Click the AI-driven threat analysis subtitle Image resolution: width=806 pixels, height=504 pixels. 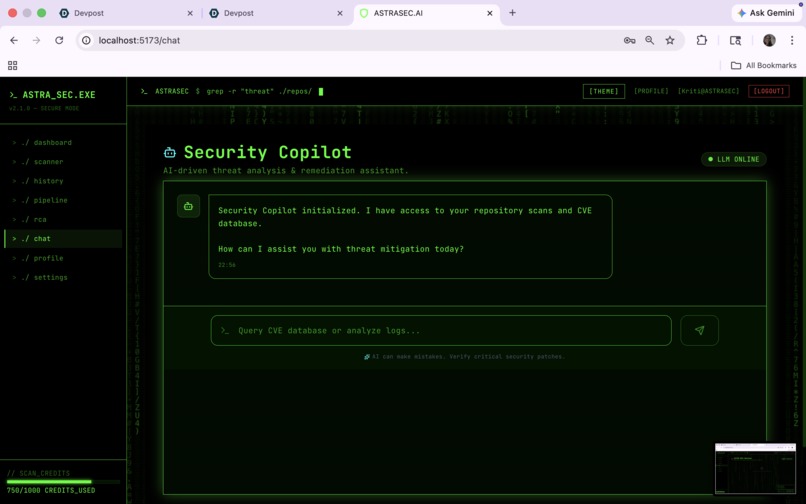point(286,171)
